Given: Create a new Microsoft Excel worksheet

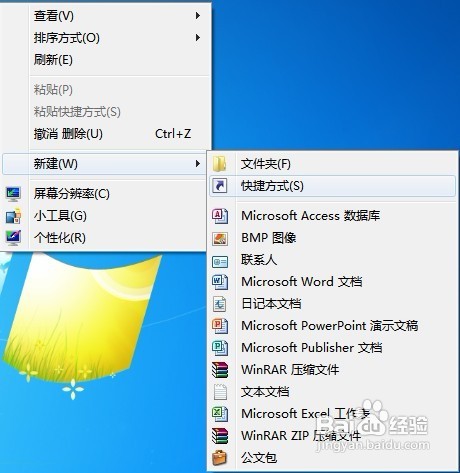Looking at the screenshot, I should pyautogui.click(x=332, y=414).
